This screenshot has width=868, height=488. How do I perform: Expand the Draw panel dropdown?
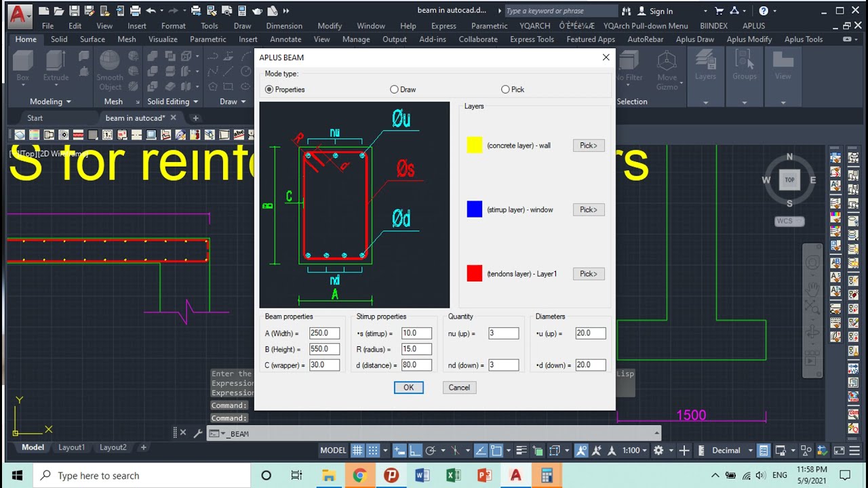243,102
